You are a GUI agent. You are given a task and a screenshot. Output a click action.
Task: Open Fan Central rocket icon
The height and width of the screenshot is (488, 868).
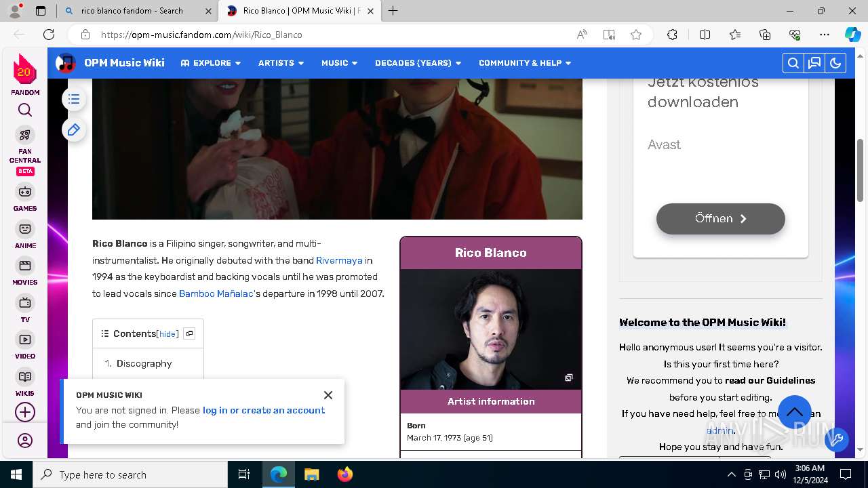pos(25,134)
